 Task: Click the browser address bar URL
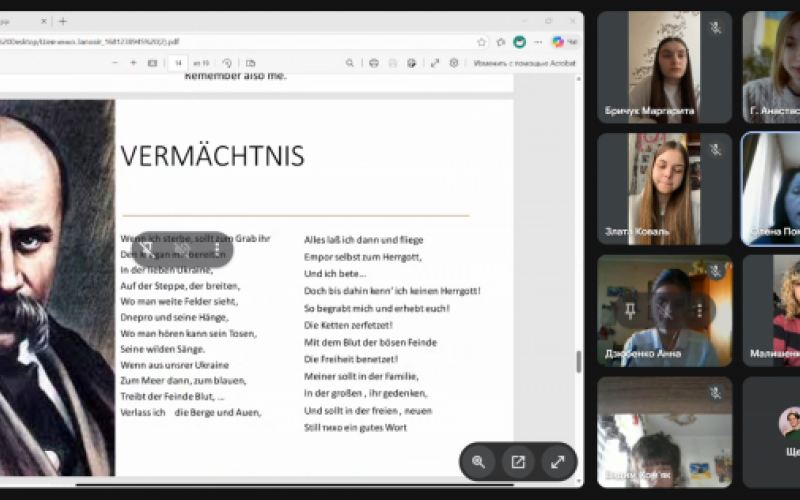tap(200, 42)
